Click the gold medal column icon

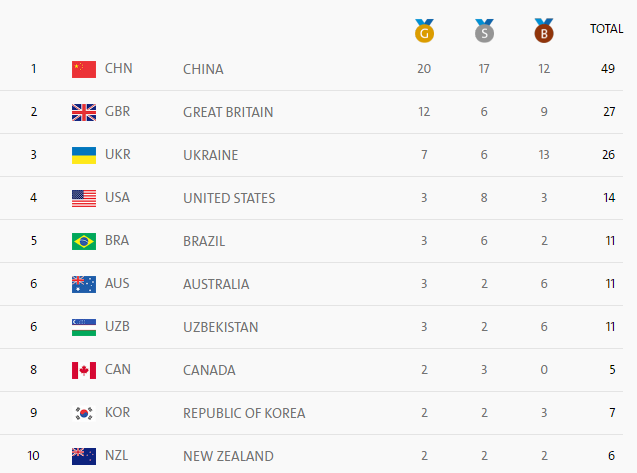pos(424,31)
